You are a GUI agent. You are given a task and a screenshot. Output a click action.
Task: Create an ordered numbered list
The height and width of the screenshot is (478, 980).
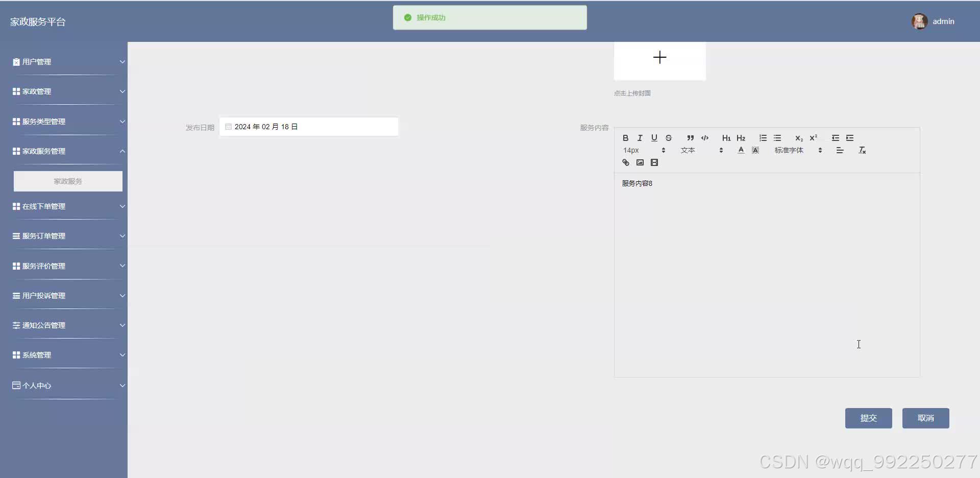point(763,138)
